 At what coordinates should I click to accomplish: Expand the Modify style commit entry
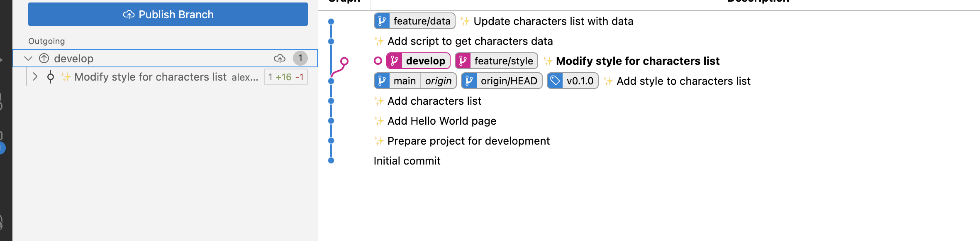[35, 77]
